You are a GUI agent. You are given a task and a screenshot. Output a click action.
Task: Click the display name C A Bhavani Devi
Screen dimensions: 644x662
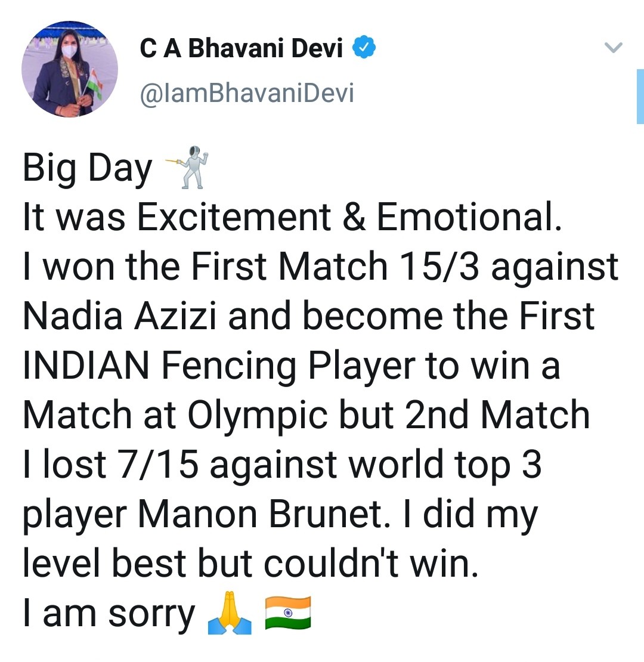(x=241, y=48)
